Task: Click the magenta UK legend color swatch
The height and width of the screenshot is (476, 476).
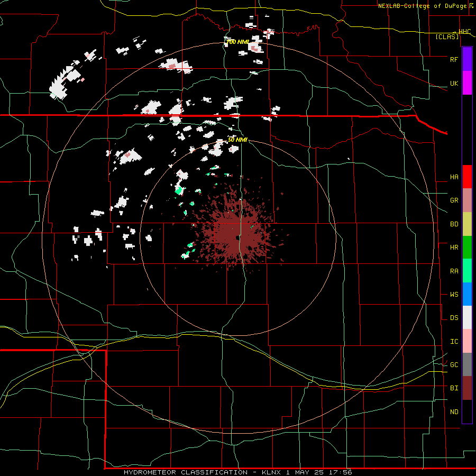Action: pos(467,83)
